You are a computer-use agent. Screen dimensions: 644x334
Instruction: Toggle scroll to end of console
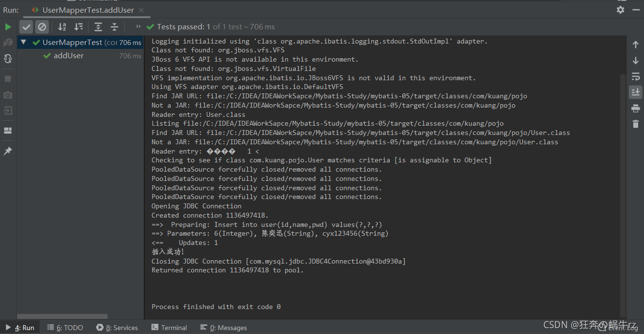pyautogui.click(x=636, y=92)
